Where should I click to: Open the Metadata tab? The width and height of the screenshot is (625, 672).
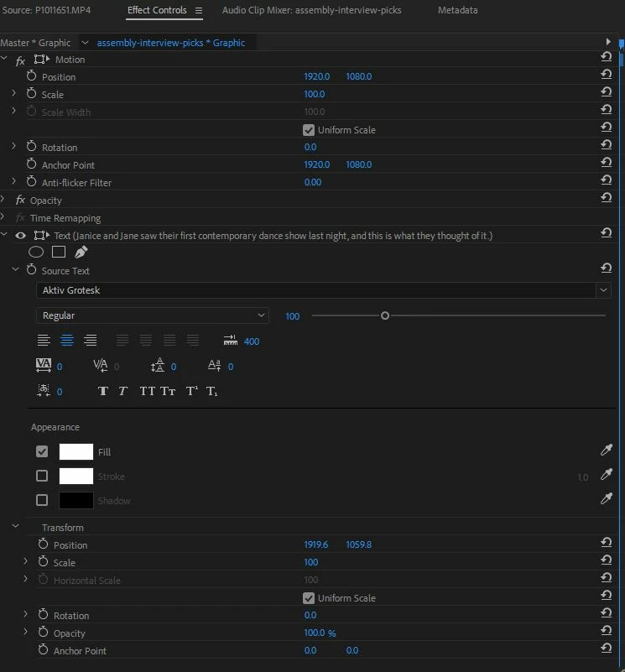[x=457, y=10]
